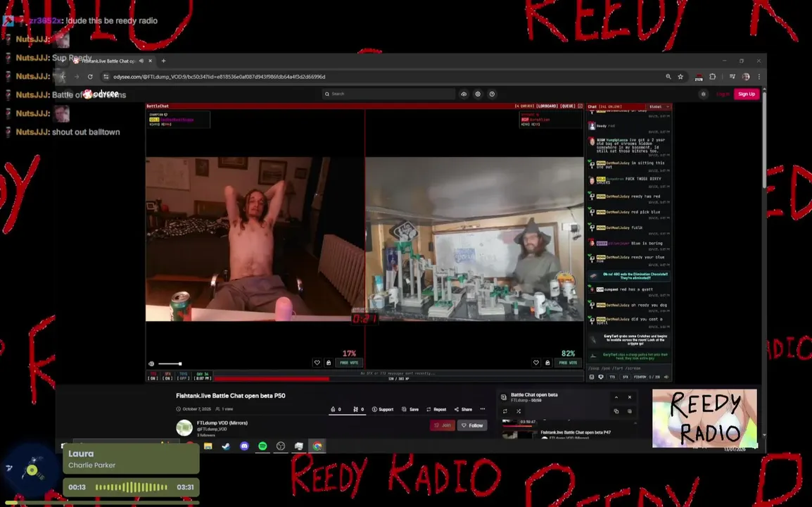This screenshot has height=507, width=812.
Task: Open File Explorer from the taskbar
Action: (x=208, y=446)
